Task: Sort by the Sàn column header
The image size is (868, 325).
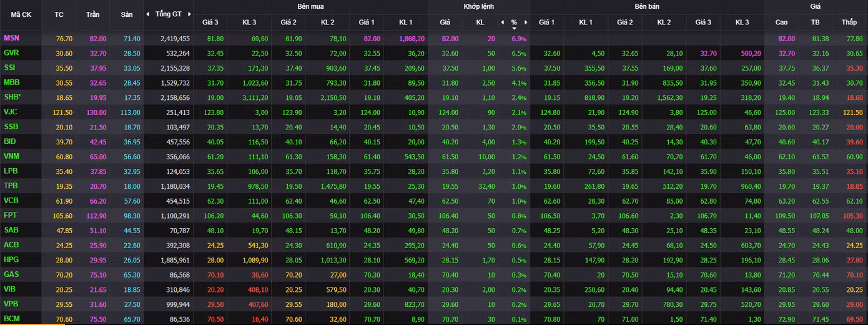Action: point(127,14)
